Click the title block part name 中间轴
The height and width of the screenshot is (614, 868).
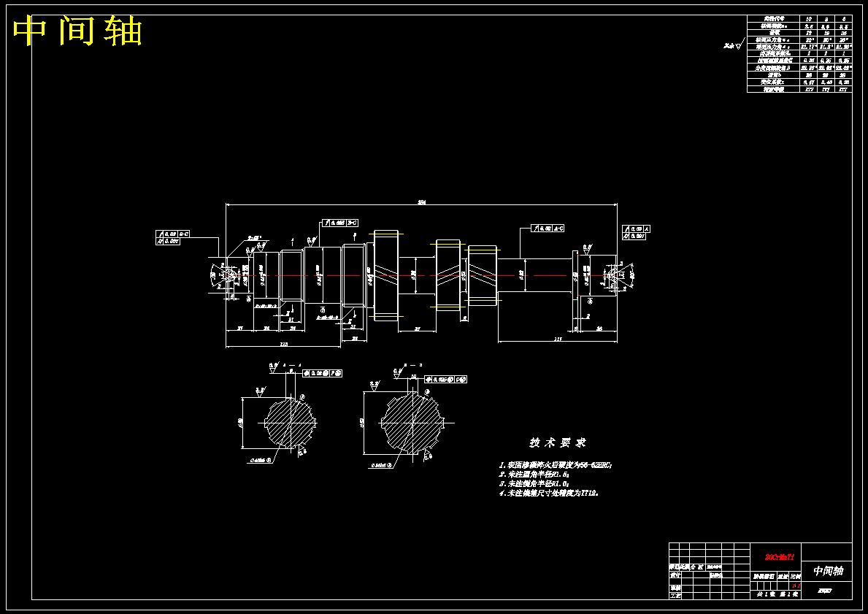tap(828, 570)
